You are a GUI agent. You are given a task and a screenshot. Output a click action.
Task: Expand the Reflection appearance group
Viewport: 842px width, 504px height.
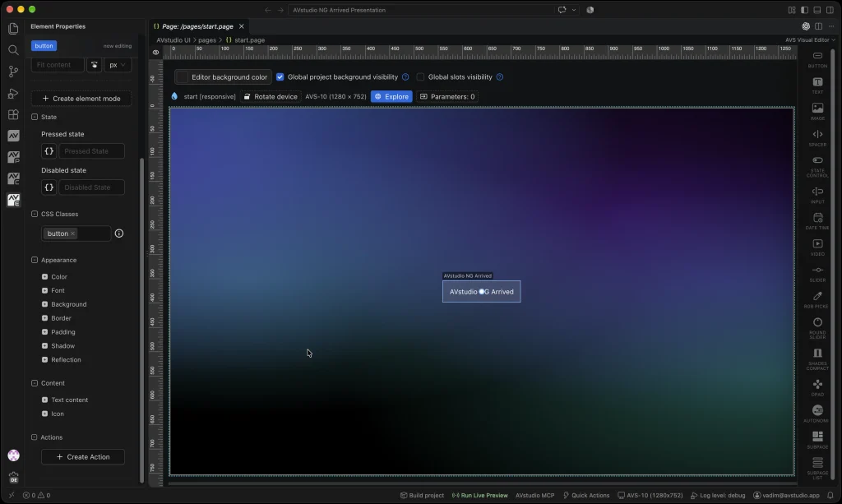point(44,360)
